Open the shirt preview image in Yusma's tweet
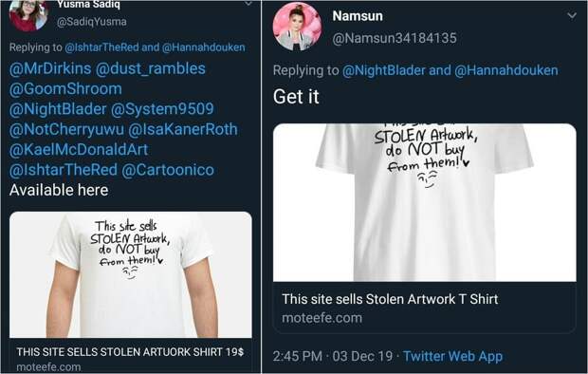This screenshot has height=374, width=588. tap(131, 275)
